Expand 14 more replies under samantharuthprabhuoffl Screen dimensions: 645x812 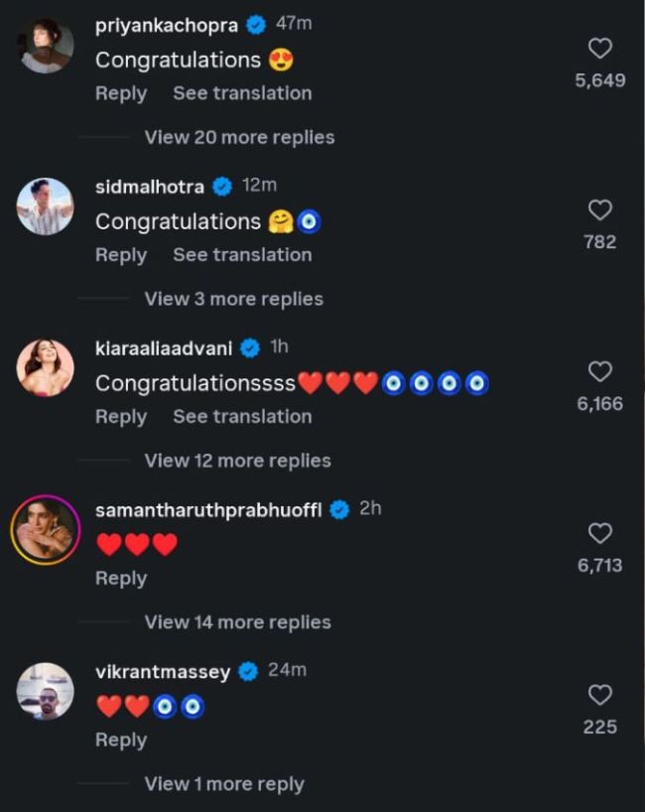pos(237,622)
